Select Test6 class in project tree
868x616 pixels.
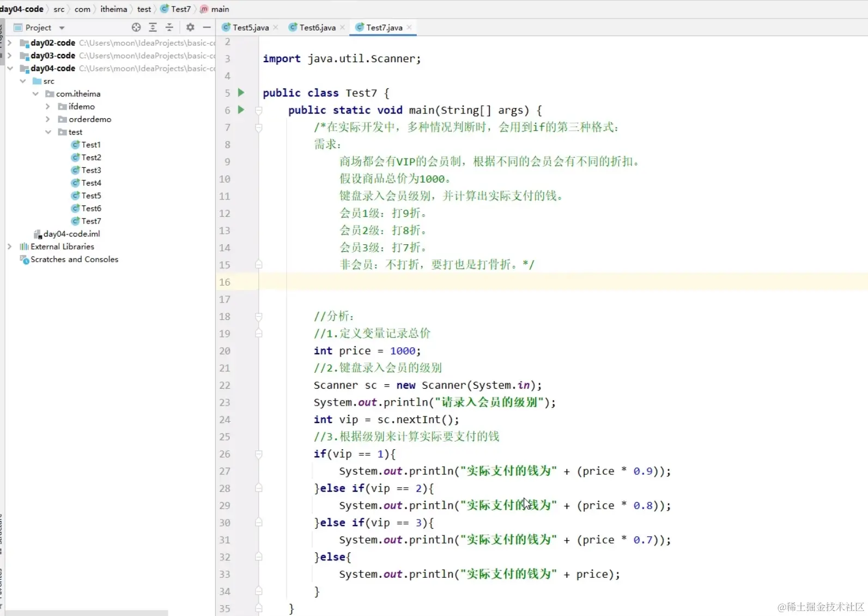(86, 208)
